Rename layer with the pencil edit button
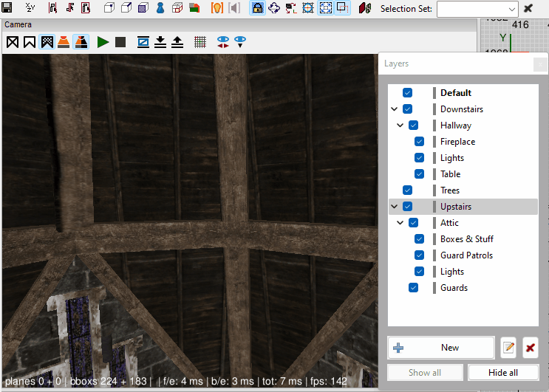The width and height of the screenshot is (549, 392). tap(508, 348)
